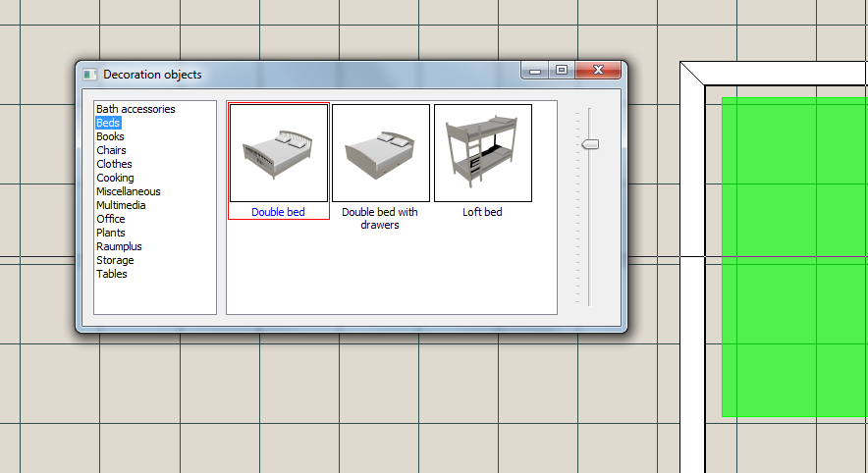Browse the Multimedia category

(x=121, y=205)
